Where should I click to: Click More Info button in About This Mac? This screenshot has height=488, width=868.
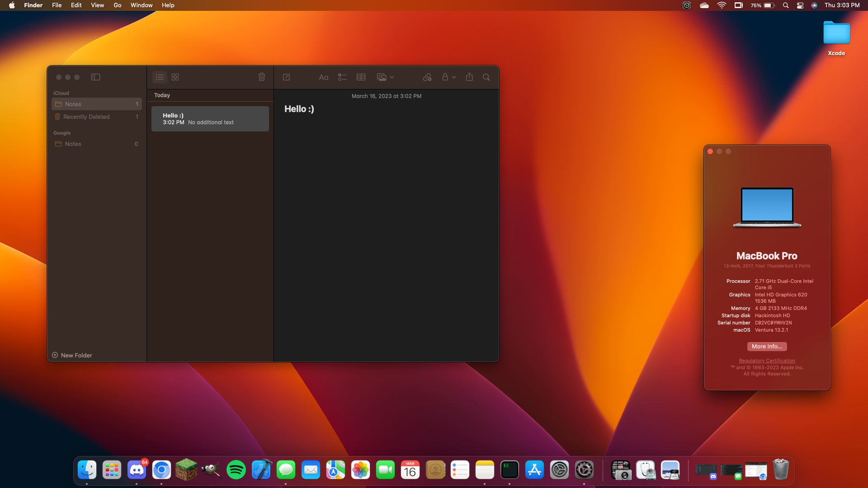767,346
